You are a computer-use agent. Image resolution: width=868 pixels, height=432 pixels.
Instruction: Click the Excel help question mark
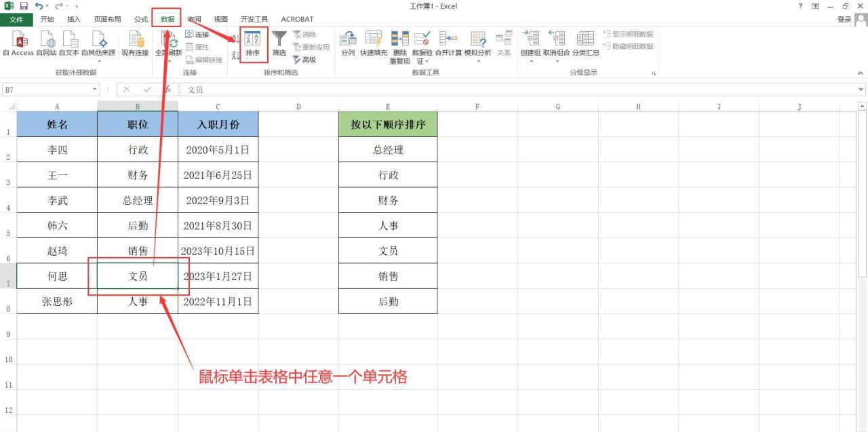[802, 6]
